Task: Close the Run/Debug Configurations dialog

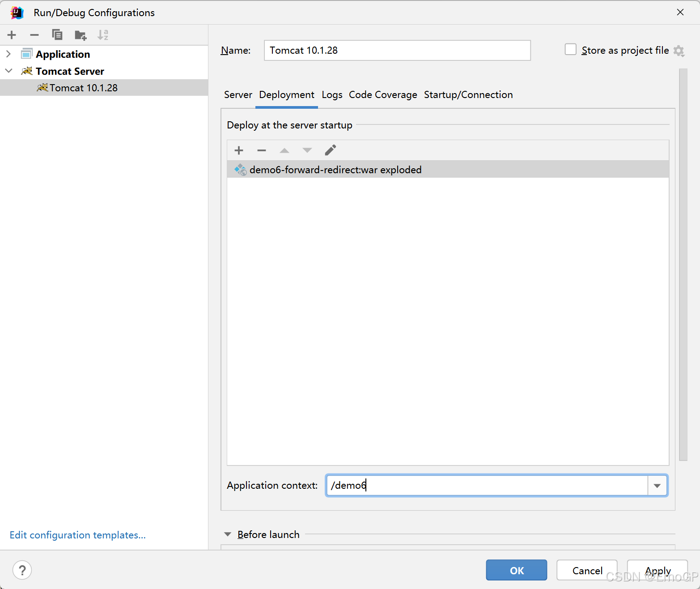Action: pos(680,12)
